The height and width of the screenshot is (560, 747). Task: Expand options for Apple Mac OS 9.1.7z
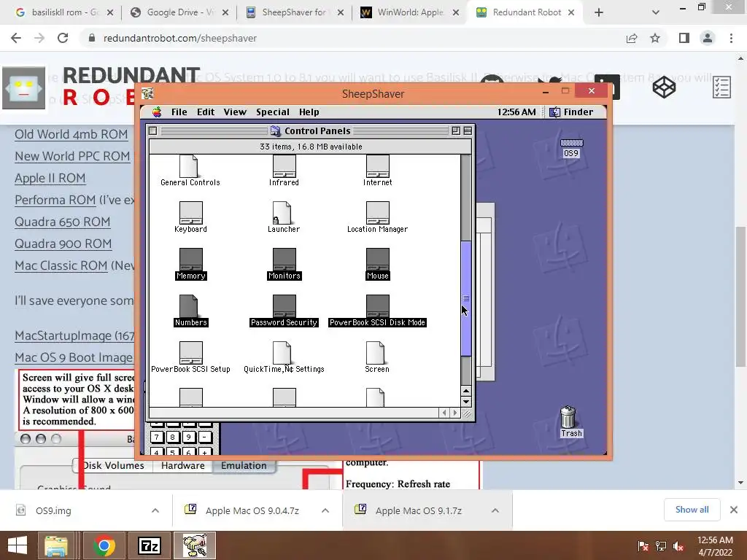pyautogui.click(x=495, y=510)
